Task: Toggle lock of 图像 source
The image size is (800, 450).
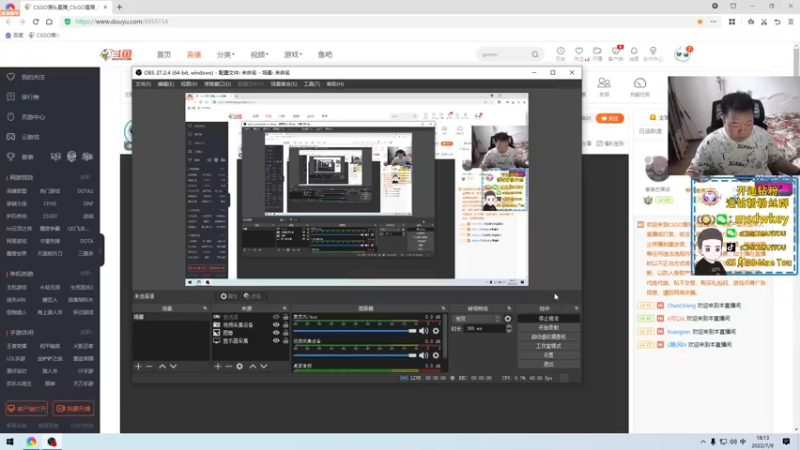Action: 286,333
